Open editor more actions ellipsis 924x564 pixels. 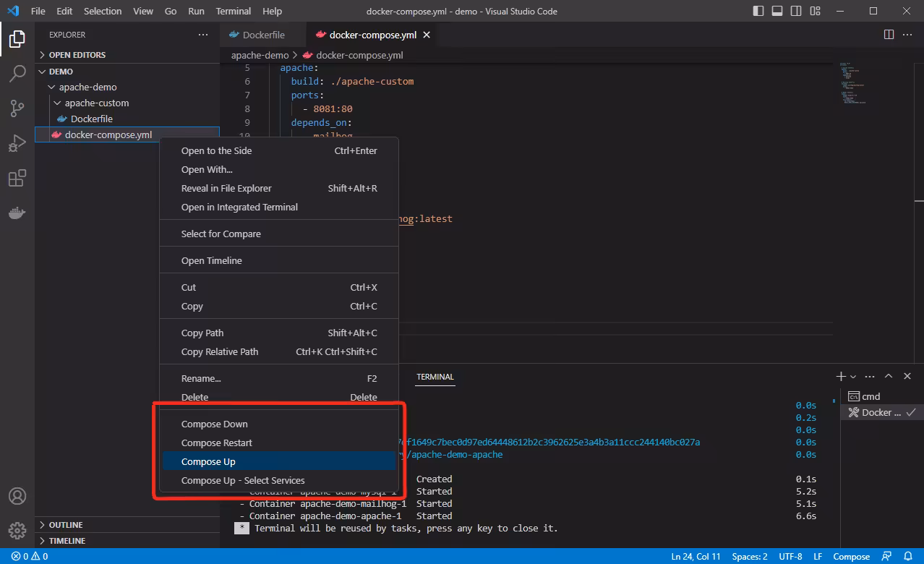click(x=908, y=35)
